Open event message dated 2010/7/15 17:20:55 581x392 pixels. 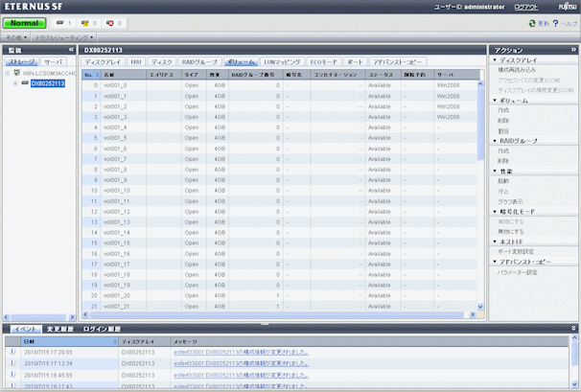click(241, 353)
